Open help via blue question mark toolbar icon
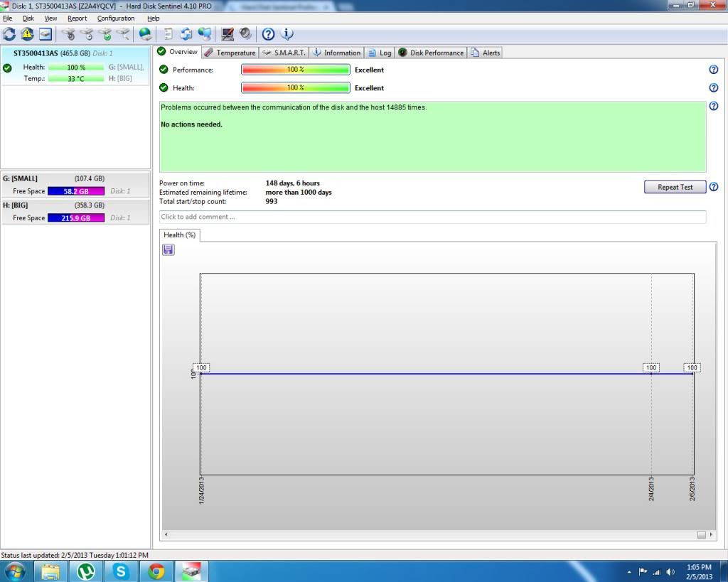Image resolution: width=728 pixels, height=582 pixels. tap(268, 34)
